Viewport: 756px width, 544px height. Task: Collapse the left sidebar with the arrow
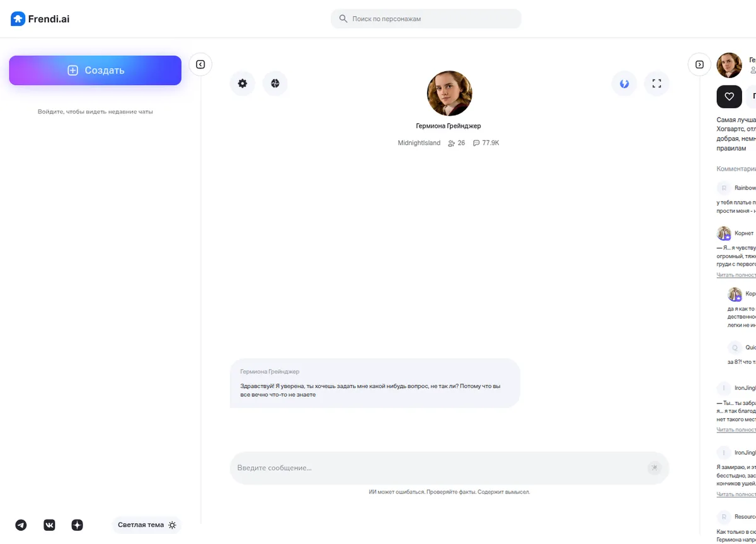click(x=200, y=64)
